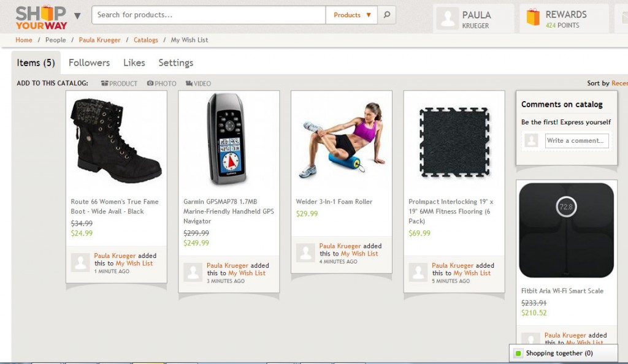Add a video via VIDEO camera icon
The image size is (628, 364).
point(189,83)
